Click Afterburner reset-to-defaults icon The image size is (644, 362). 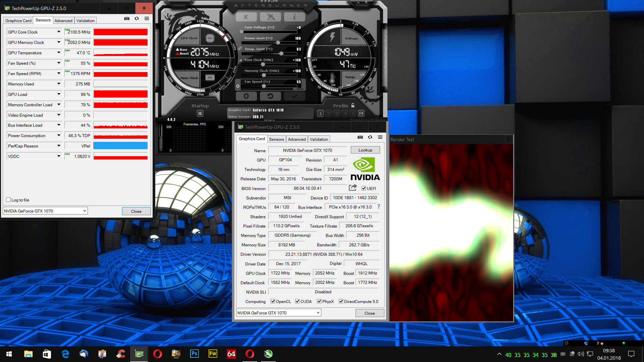point(270,96)
